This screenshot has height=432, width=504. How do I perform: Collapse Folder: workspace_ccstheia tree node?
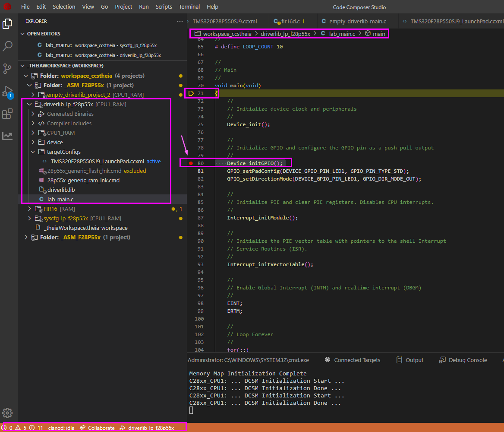click(x=26, y=76)
